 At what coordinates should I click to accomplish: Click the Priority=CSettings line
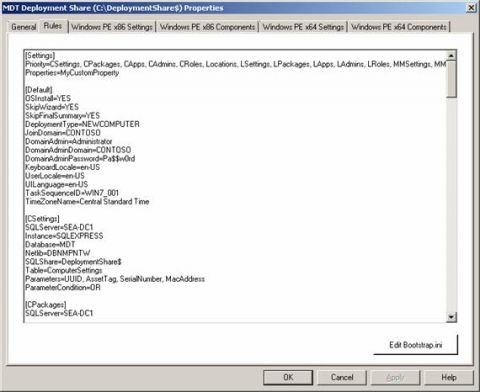[236, 64]
